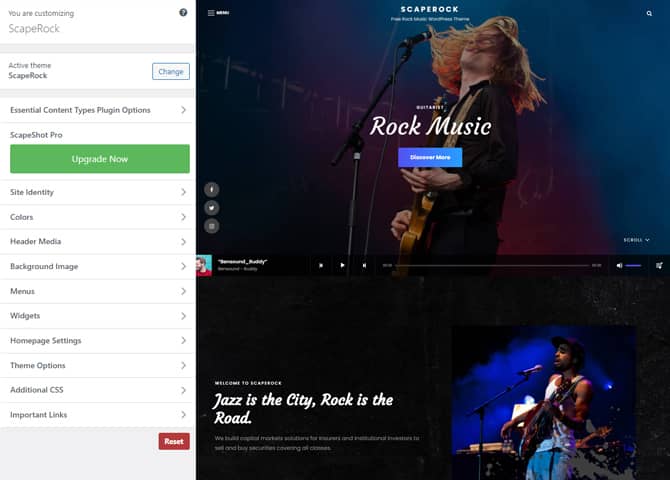Skip to the previous track

click(320, 265)
